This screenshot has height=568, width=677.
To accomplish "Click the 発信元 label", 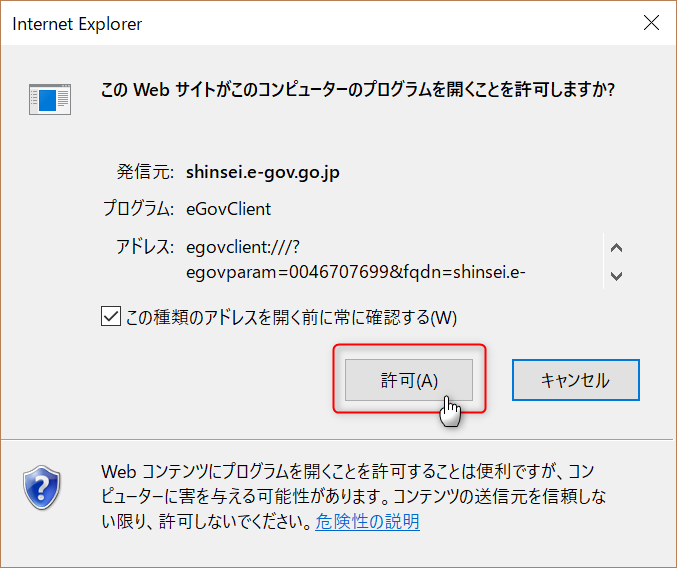I will pos(145,172).
